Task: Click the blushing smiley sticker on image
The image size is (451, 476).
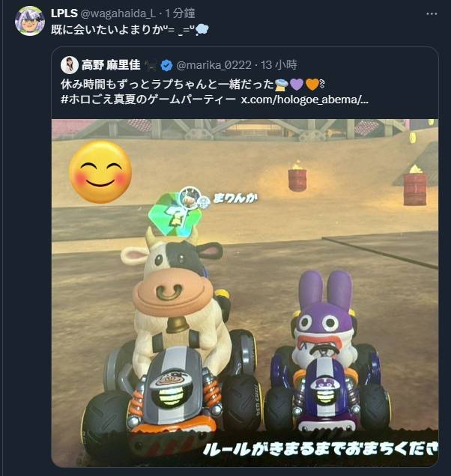Action: click(100, 172)
